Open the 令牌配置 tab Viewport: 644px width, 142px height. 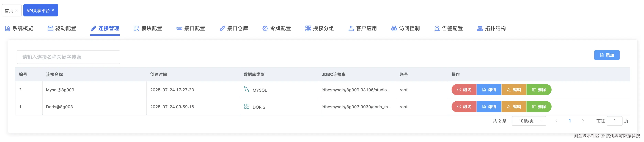277,28
